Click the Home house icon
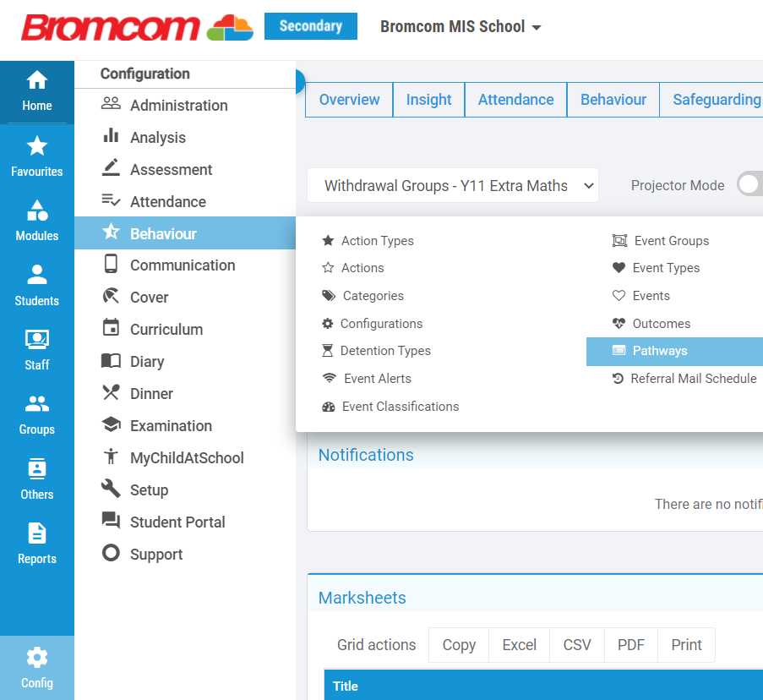The height and width of the screenshot is (700, 763). point(37,79)
